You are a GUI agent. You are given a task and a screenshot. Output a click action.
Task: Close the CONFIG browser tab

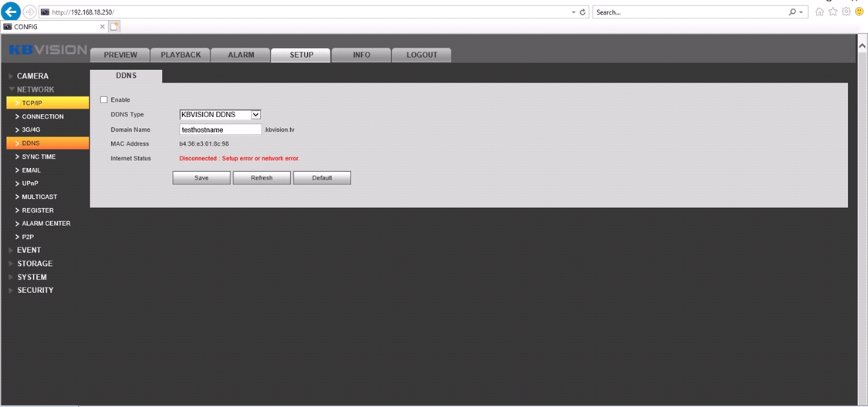tap(103, 26)
